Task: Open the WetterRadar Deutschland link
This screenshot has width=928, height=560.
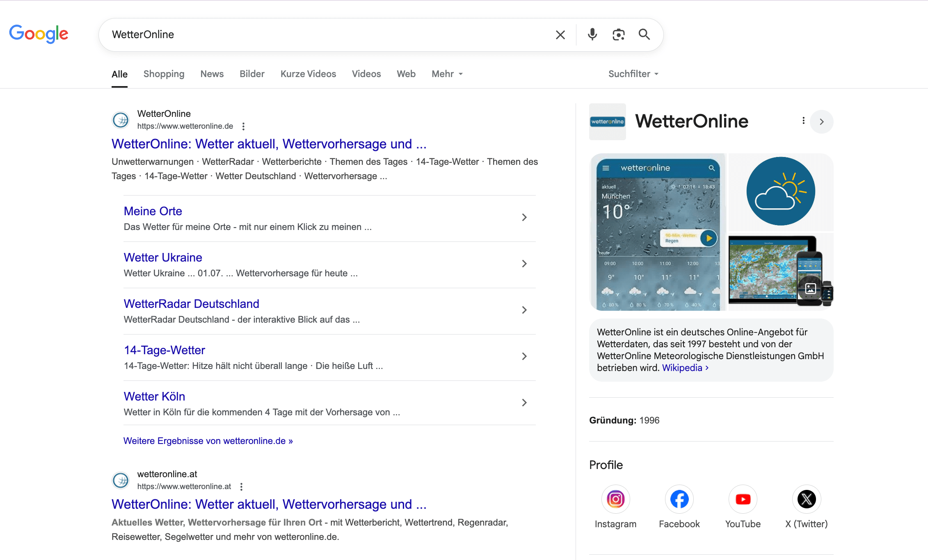Action: pyautogui.click(x=192, y=304)
